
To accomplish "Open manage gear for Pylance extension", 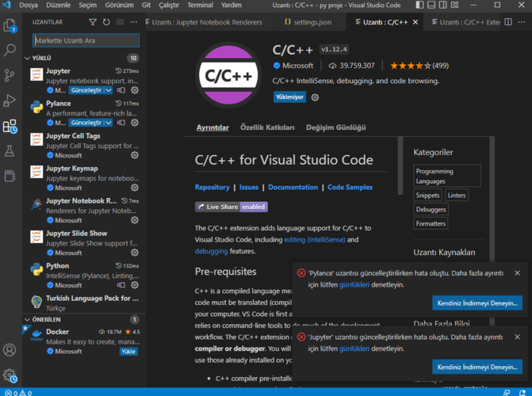I will 135,123.
